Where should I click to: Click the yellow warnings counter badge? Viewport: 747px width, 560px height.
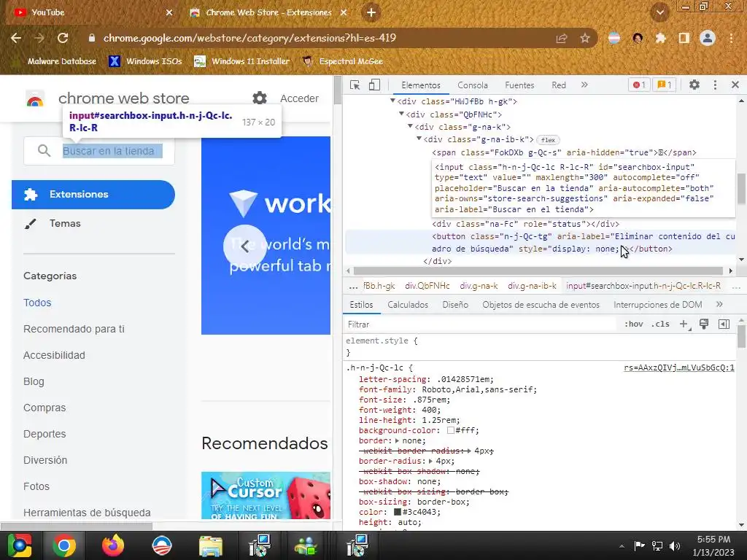click(664, 85)
